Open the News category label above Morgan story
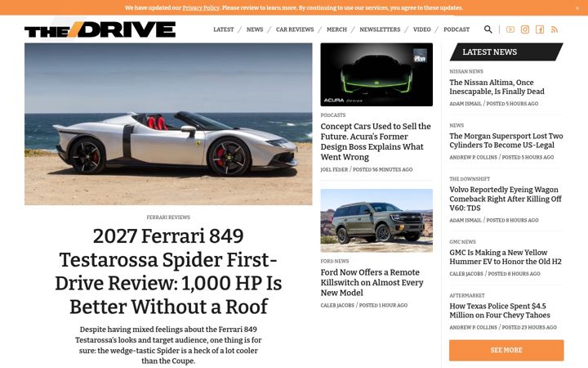 coord(457,125)
